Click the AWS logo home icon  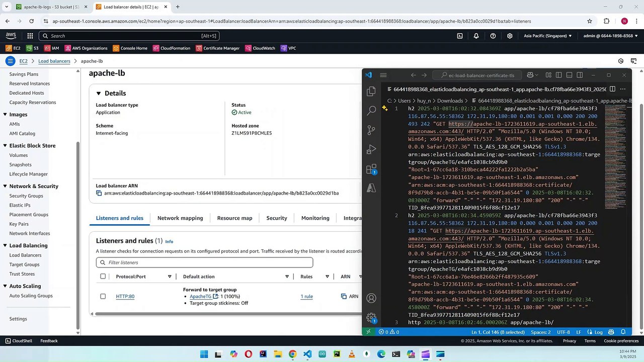tap(11, 36)
